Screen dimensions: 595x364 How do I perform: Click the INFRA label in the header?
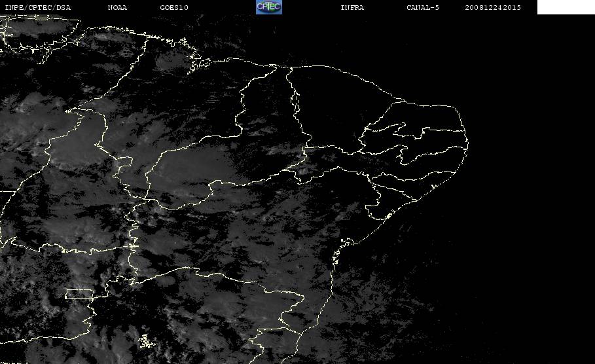click(352, 8)
